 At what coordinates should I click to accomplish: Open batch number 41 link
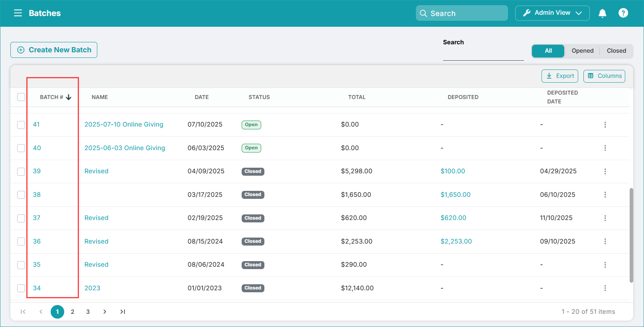pos(36,124)
